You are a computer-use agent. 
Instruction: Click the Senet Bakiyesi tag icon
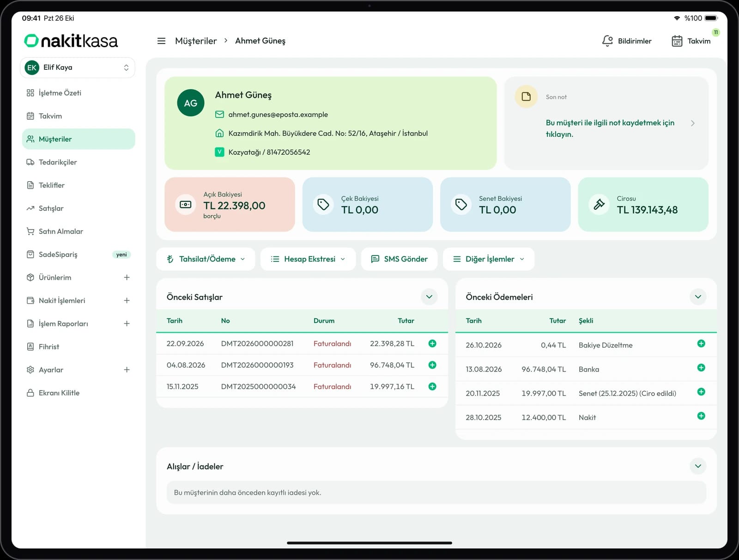[461, 204]
